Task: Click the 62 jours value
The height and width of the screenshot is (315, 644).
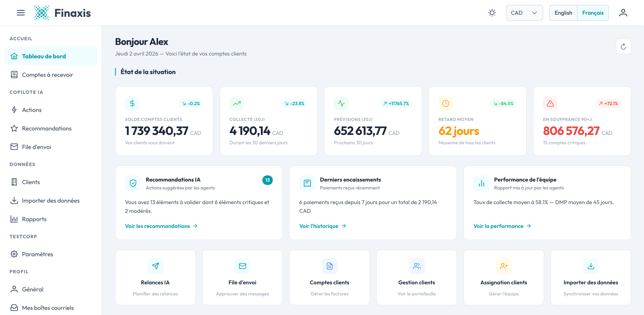Action: 459,131
